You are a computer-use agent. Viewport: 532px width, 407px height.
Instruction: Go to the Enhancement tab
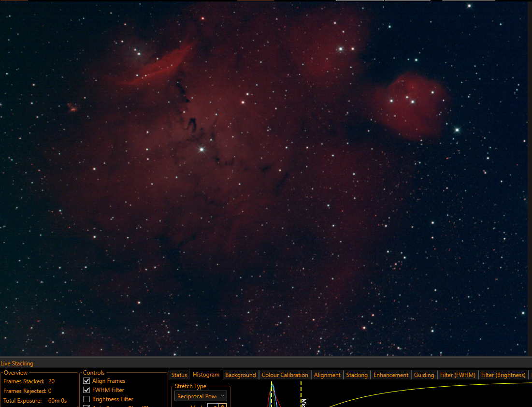[x=391, y=375]
